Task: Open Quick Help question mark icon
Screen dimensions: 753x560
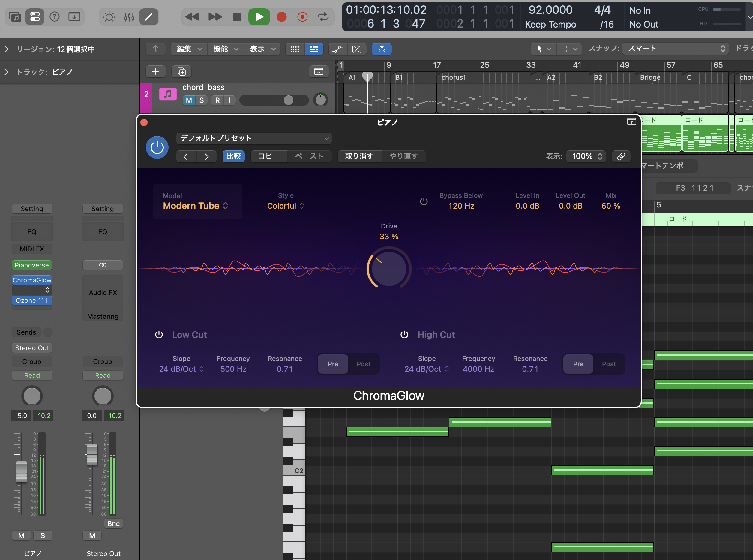Action: click(55, 16)
